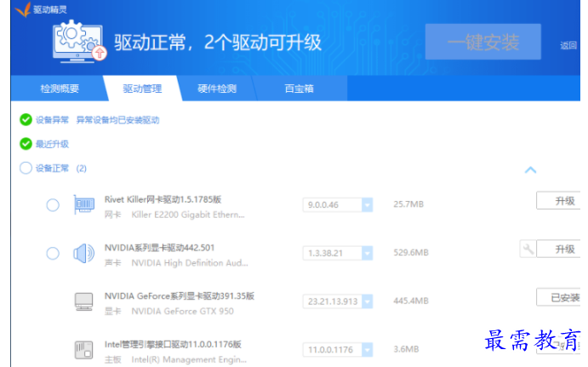Click the 最近升级 section label
588x367 pixels.
pos(52,144)
